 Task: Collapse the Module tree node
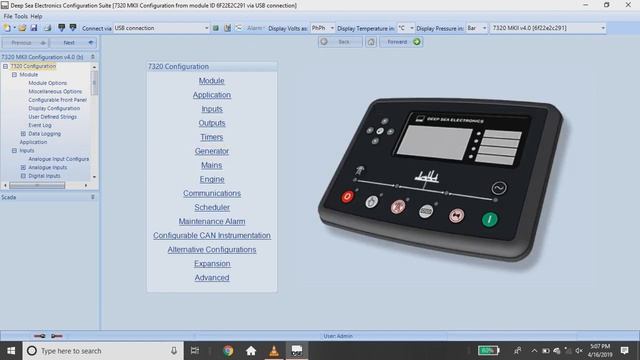point(14,75)
